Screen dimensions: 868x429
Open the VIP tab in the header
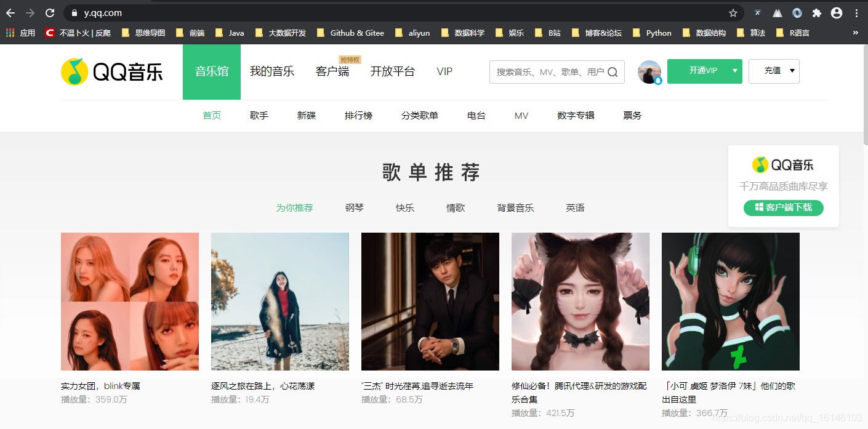click(444, 72)
